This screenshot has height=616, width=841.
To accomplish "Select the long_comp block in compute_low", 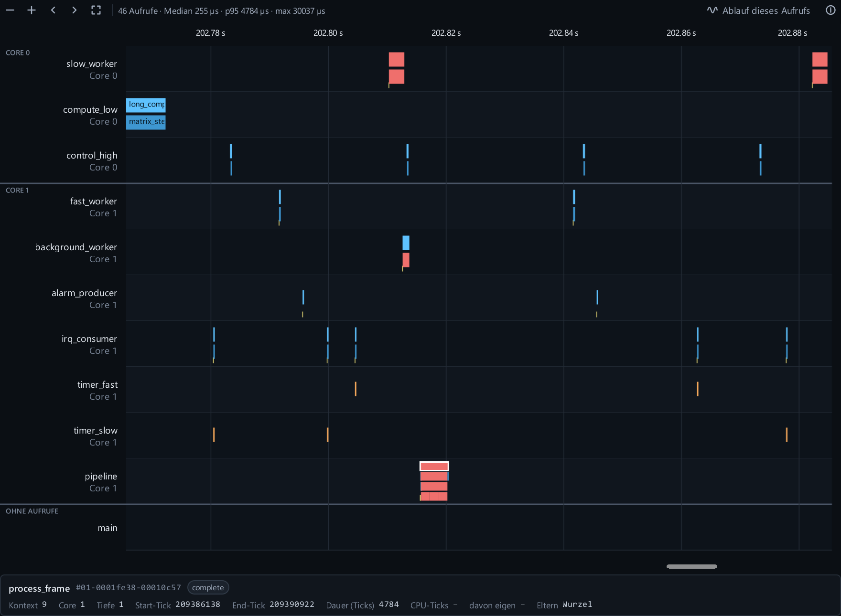I will 146,105.
